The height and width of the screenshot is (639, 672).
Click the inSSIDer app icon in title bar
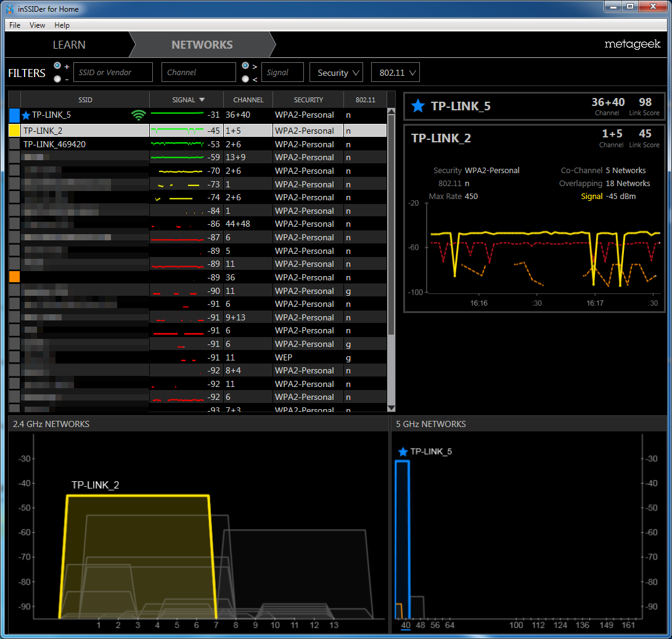tap(10, 9)
